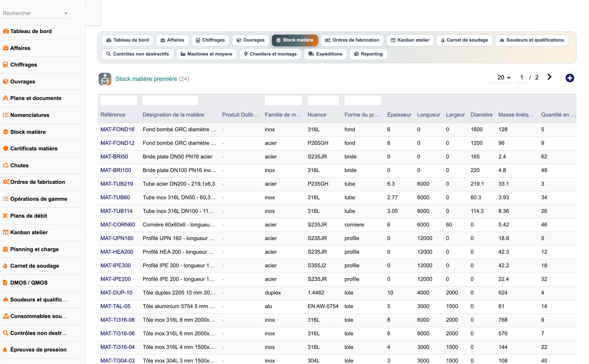Open Chantiers et montage top tab
Screen dimensions: 589x364
pyautogui.click(x=270, y=54)
